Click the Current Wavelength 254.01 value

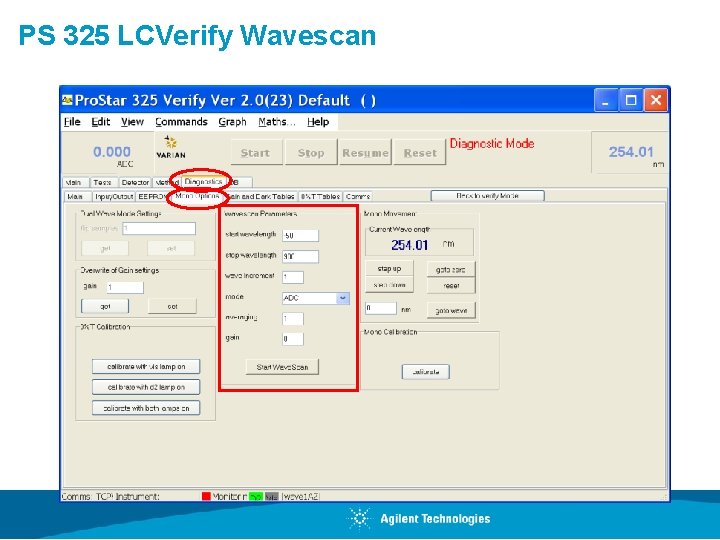[x=410, y=245]
